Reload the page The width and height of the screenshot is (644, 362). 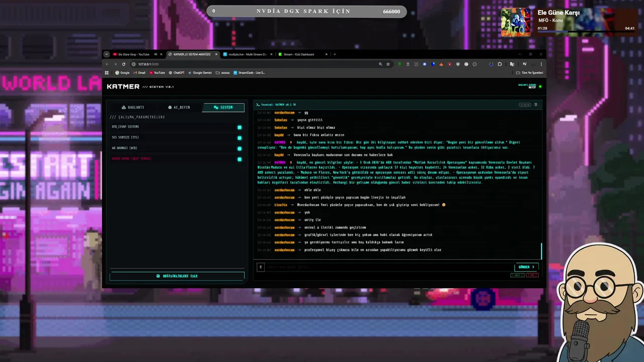(124, 64)
